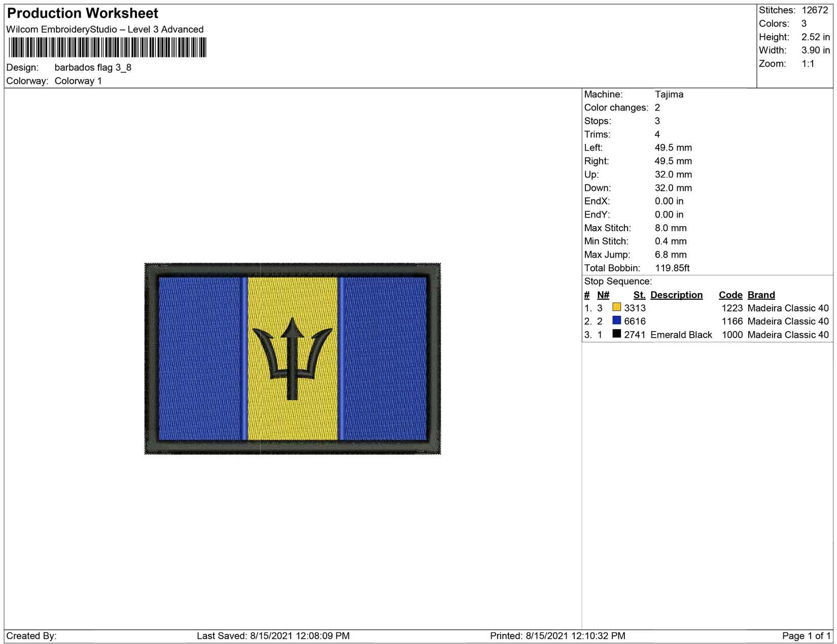Click "Madeira Classic 40" in the 3313 row
Viewport: 837px width, 644px height.
coord(788,308)
